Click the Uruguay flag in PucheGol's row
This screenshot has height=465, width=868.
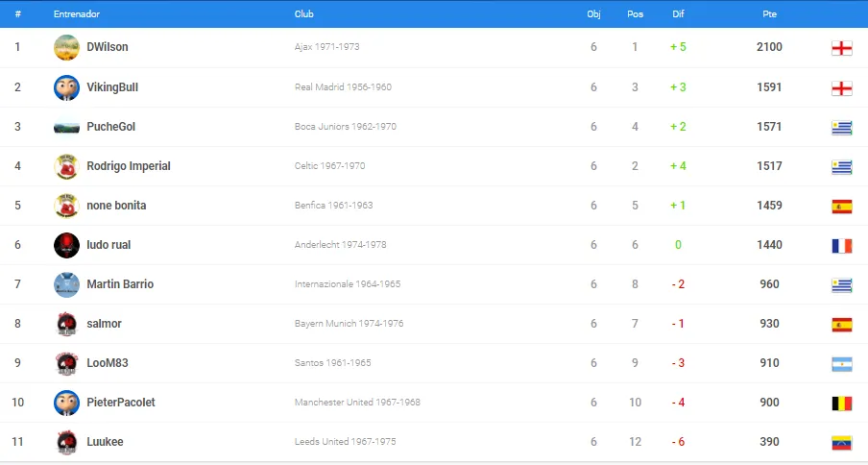coord(841,128)
